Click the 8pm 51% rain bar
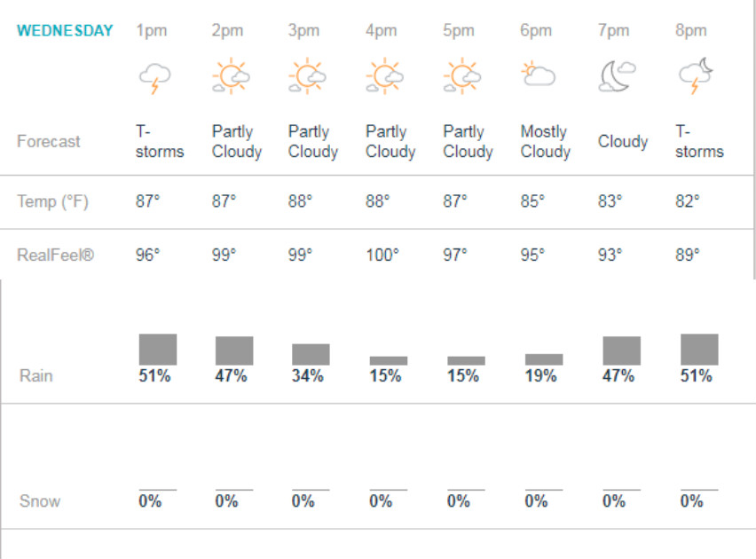The image size is (756, 559). click(x=699, y=350)
